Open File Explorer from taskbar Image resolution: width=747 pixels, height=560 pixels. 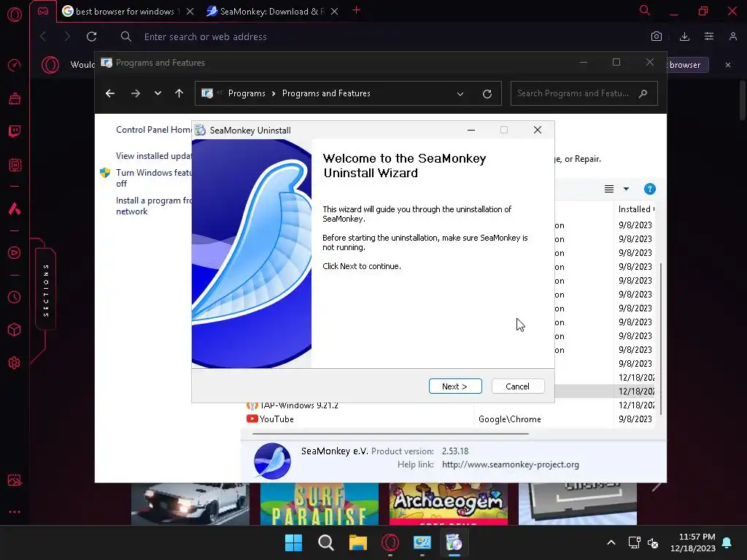pos(357,542)
